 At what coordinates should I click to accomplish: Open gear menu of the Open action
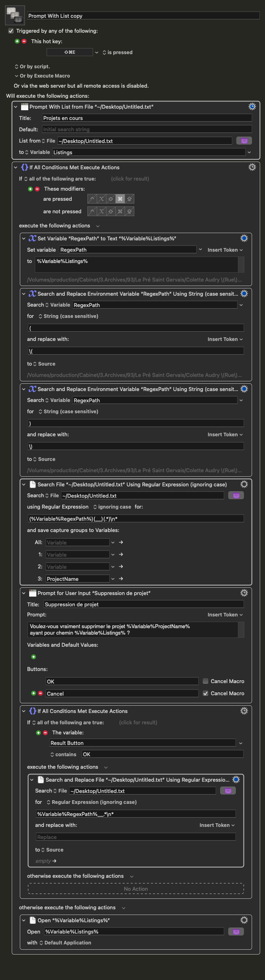tap(244, 920)
